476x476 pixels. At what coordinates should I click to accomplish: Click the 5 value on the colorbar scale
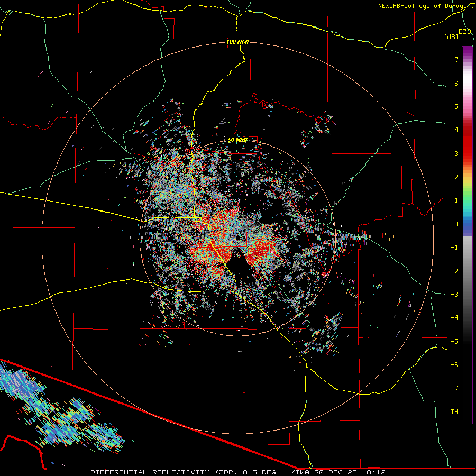(456, 106)
